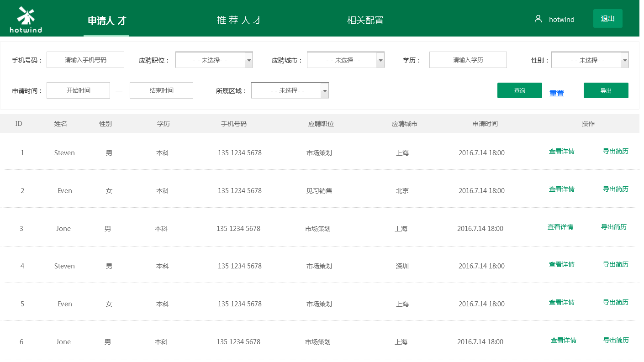Click the ID column header

pyautogui.click(x=19, y=124)
